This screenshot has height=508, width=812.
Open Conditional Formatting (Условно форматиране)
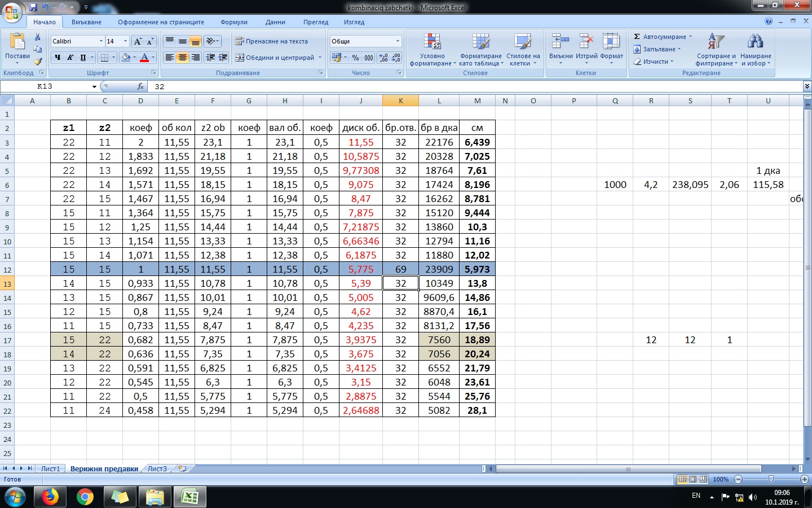coord(433,50)
